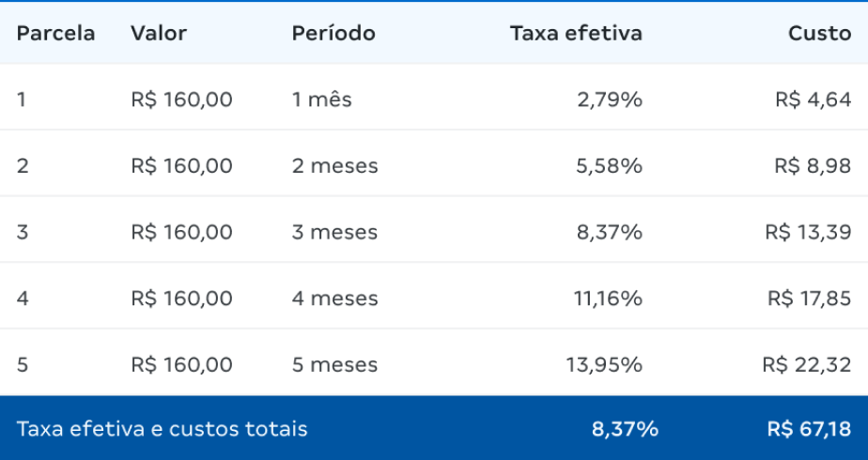The image size is (868, 460).
Task: Click the R$ 8,98 cost cell
Action: click(814, 166)
